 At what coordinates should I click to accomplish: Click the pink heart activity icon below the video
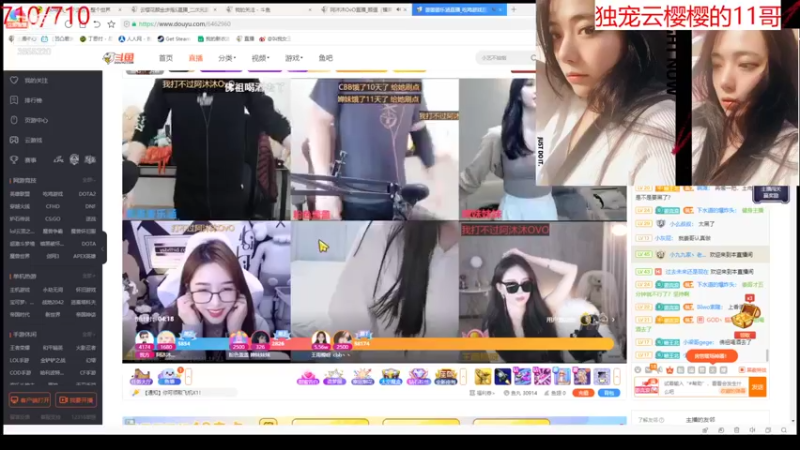tap(307, 377)
